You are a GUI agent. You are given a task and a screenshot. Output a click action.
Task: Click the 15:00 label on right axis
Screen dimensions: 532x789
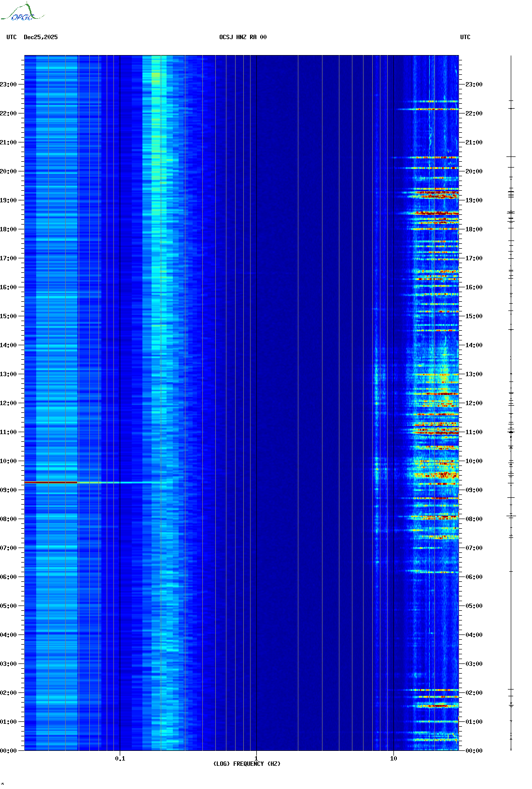474,316
